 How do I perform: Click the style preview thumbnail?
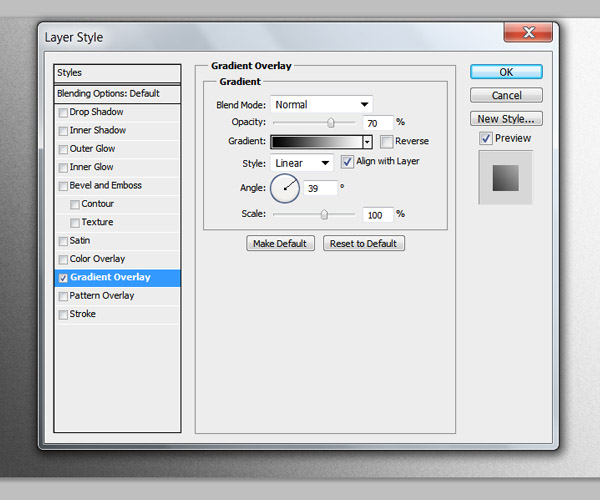[x=505, y=178]
